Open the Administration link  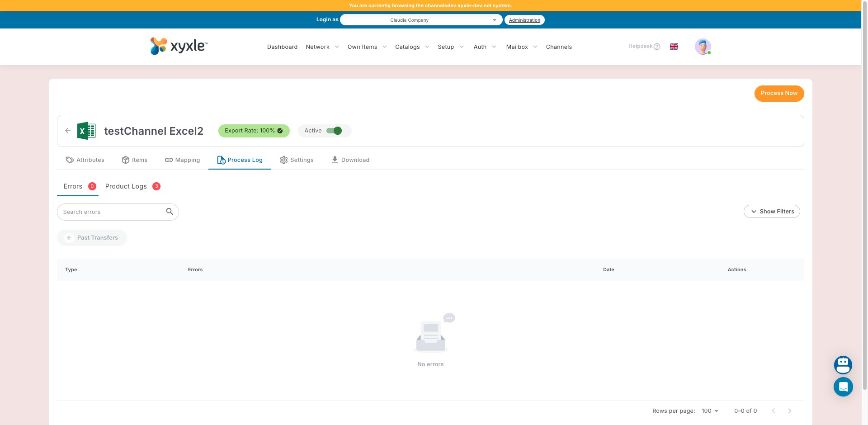pos(524,19)
